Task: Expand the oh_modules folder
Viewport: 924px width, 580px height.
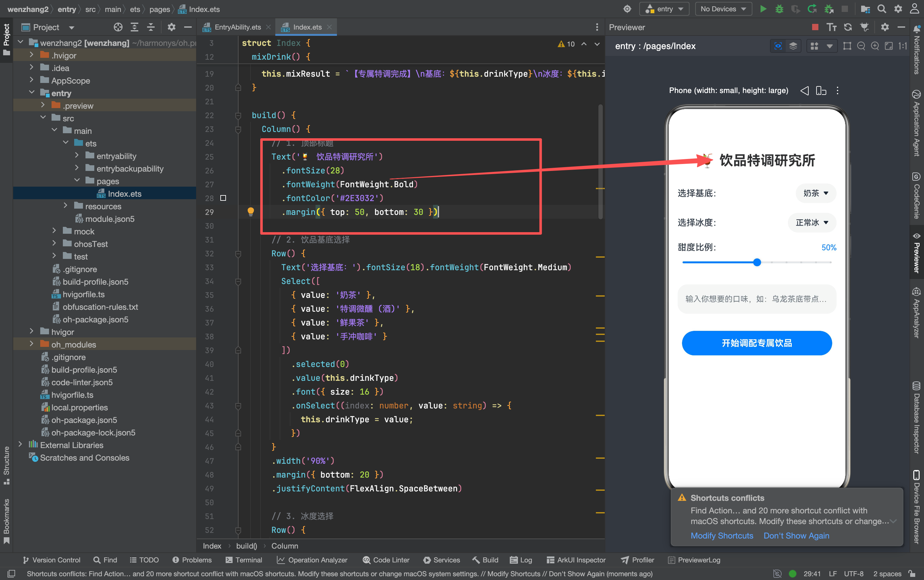Action: pyautogui.click(x=31, y=344)
